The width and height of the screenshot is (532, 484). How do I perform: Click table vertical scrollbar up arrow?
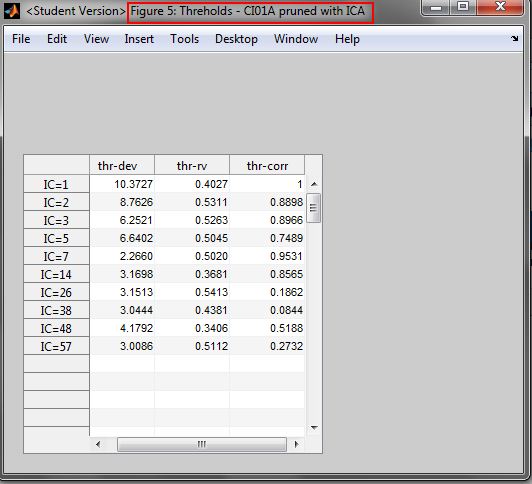point(314,184)
